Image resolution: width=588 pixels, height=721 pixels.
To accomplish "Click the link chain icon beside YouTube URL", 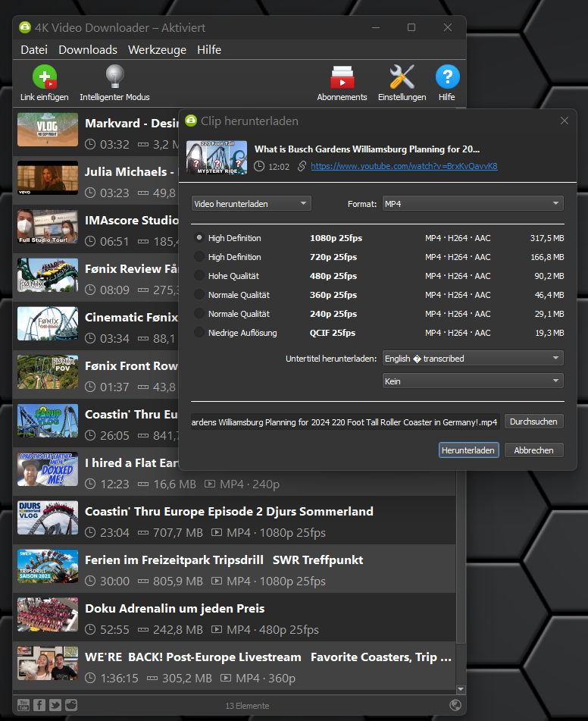I will [302, 166].
